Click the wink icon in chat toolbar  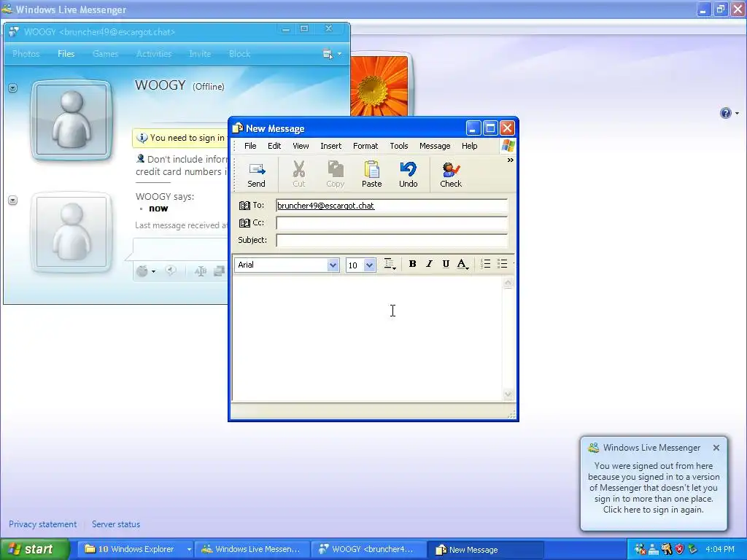point(171,271)
